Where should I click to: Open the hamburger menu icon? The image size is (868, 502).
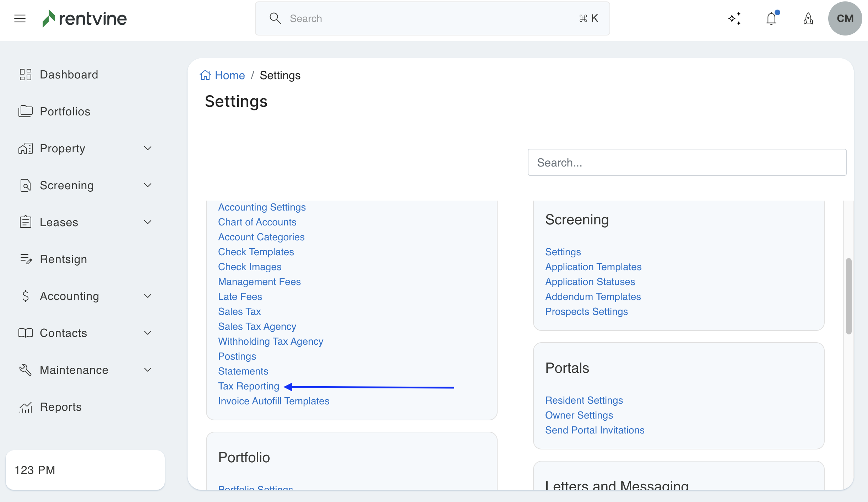(20, 18)
